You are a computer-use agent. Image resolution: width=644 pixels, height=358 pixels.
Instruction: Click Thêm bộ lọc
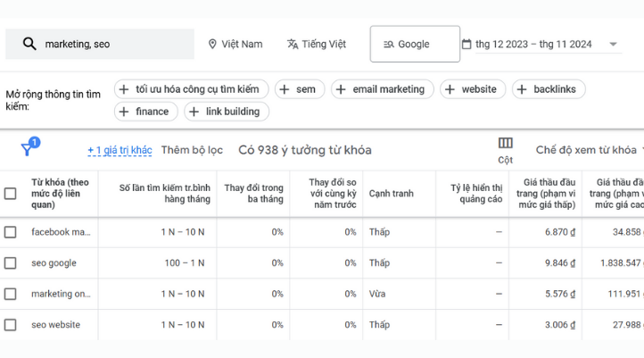click(192, 150)
